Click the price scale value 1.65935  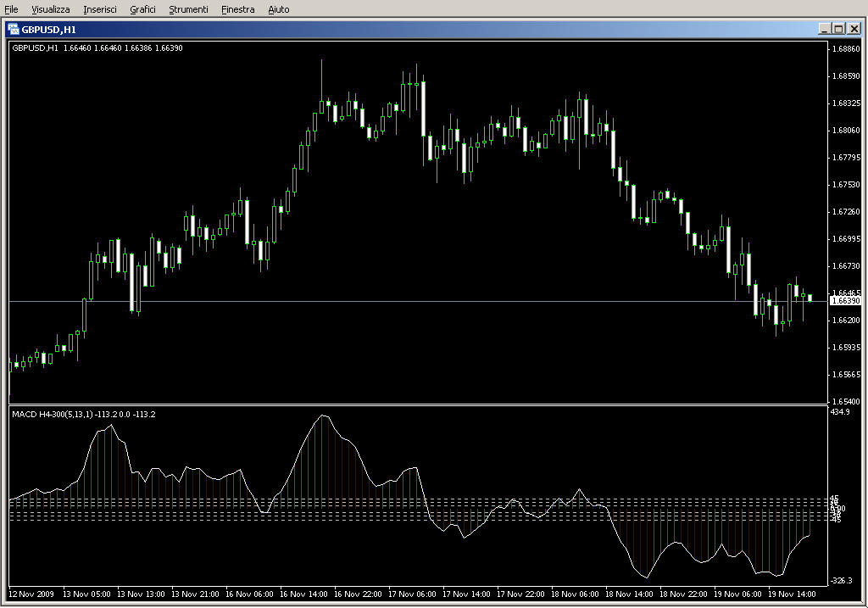click(x=847, y=347)
